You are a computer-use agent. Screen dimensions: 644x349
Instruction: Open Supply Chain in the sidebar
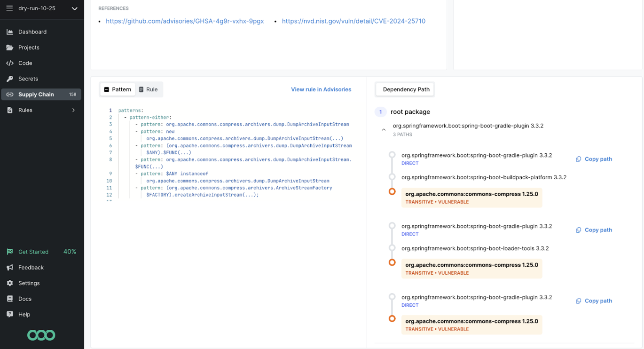pos(36,95)
